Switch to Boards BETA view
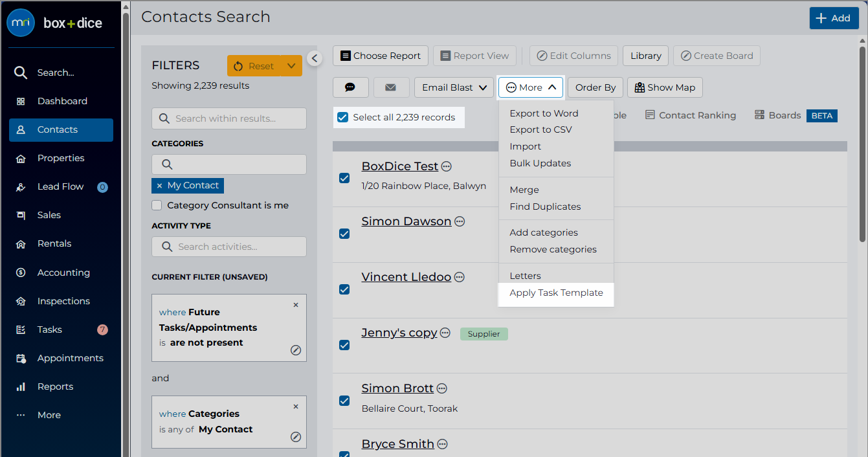 pyautogui.click(x=796, y=115)
